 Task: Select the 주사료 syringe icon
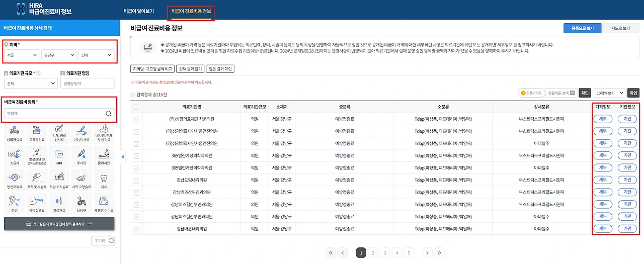pyautogui.click(x=82, y=155)
